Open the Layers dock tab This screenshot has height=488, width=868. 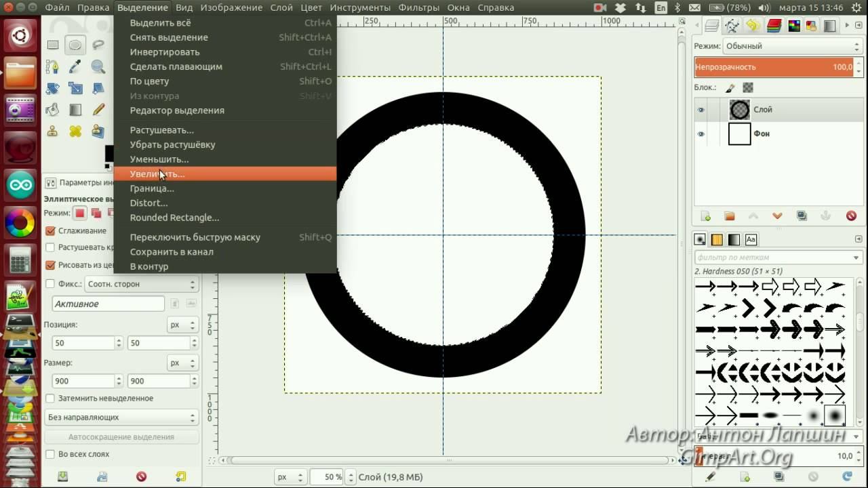(711, 26)
